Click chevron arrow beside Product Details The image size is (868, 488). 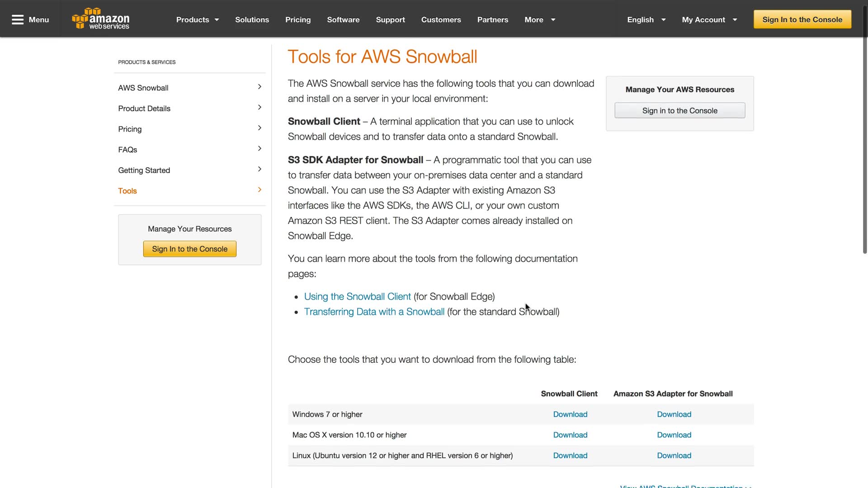[x=259, y=108]
